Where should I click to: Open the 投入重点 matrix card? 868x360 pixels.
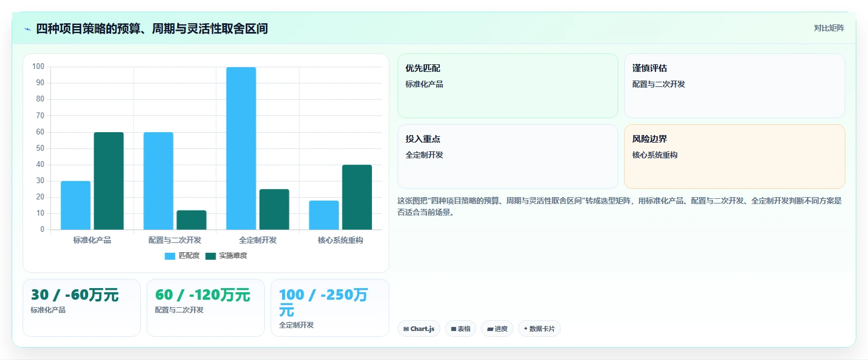click(x=508, y=157)
